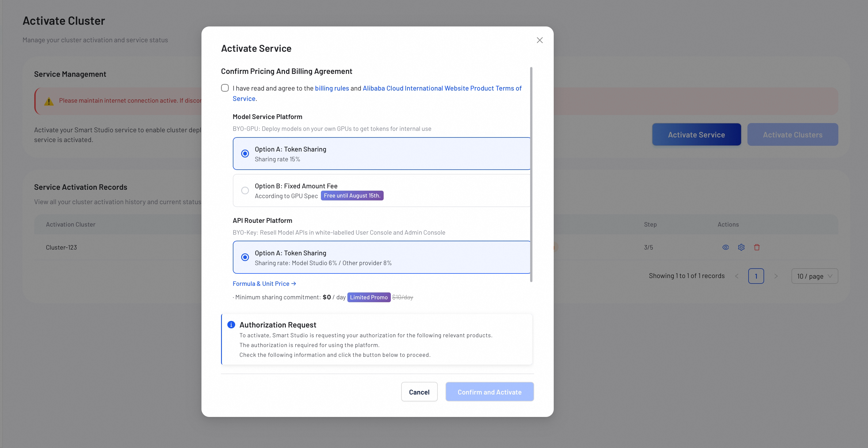The width and height of the screenshot is (868, 448).
Task: Cancel the service activation dialog
Action: coord(419,392)
